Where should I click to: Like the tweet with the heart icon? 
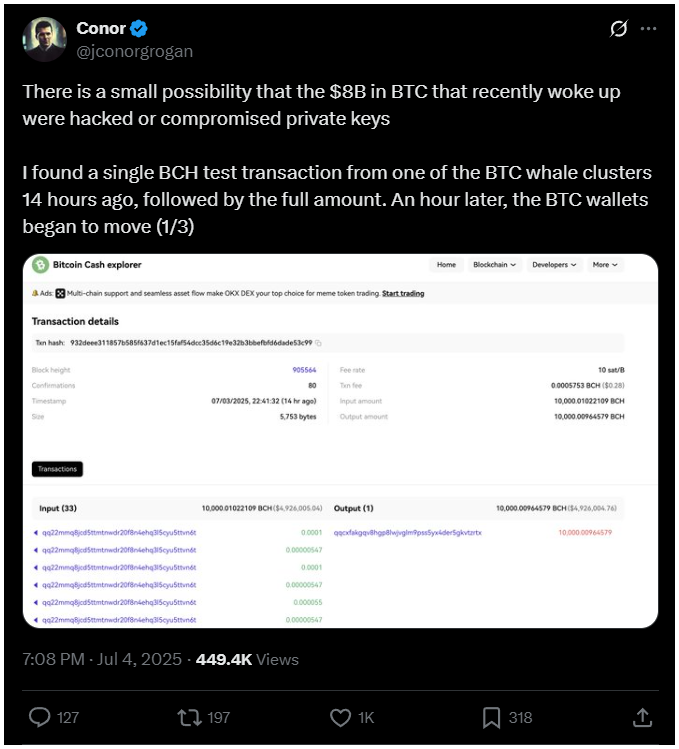341,717
